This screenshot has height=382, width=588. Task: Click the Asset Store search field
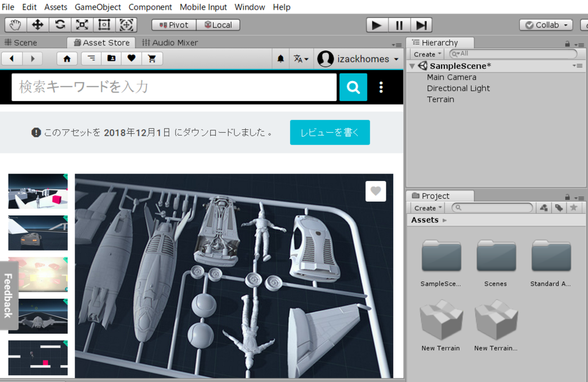174,87
